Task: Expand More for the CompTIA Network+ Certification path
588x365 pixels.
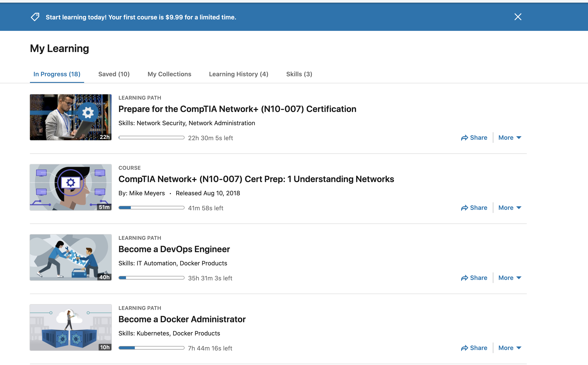Action: (510, 138)
